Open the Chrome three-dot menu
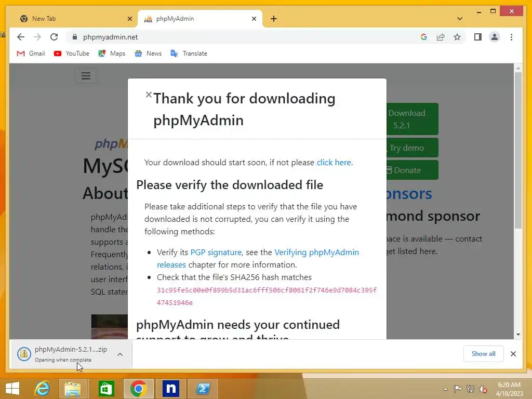 click(511, 37)
